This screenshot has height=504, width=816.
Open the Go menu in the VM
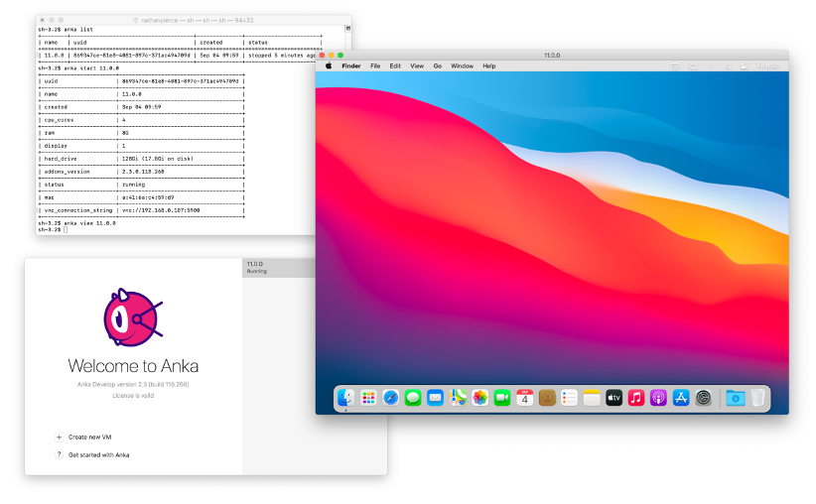point(437,66)
